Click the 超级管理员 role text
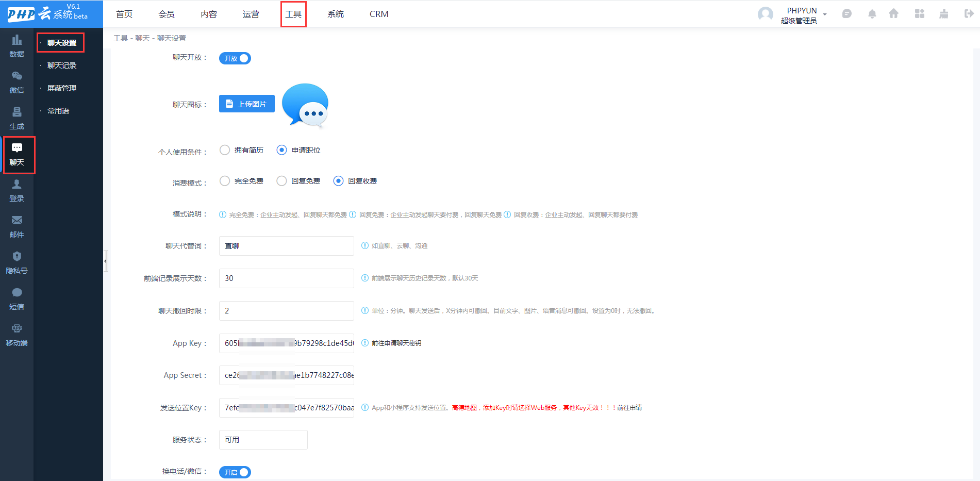The image size is (980, 481). tap(799, 21)
